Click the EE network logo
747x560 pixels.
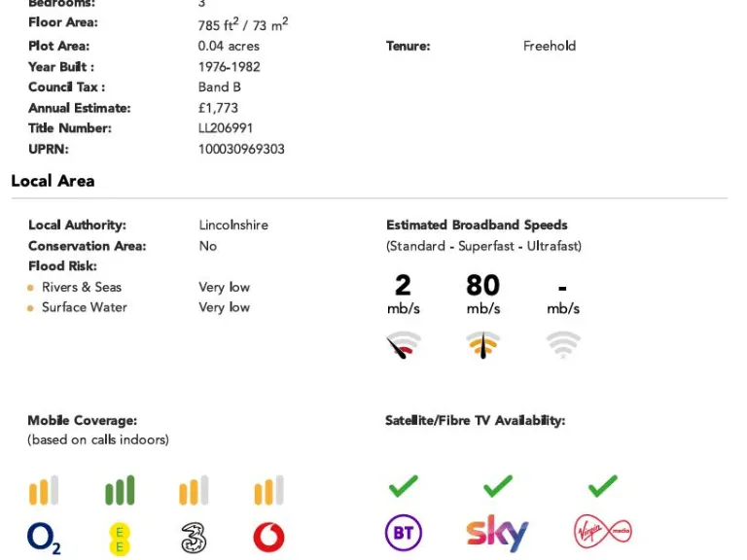(x=119, y=538)
